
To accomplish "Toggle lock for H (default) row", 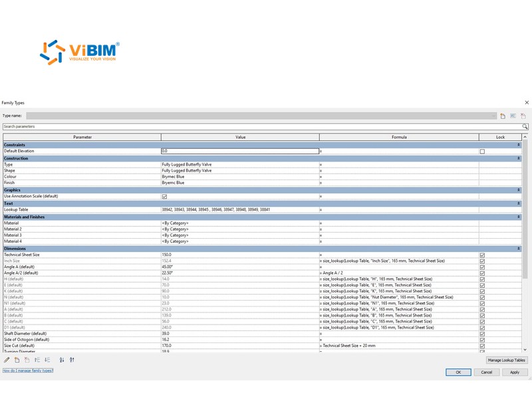I will tap(483, 279).
